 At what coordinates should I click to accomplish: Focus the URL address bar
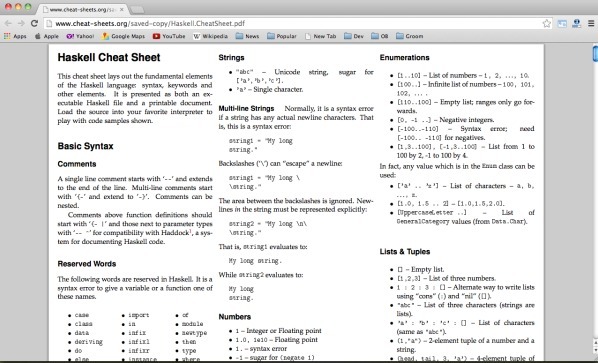click(x=293, y=23)
